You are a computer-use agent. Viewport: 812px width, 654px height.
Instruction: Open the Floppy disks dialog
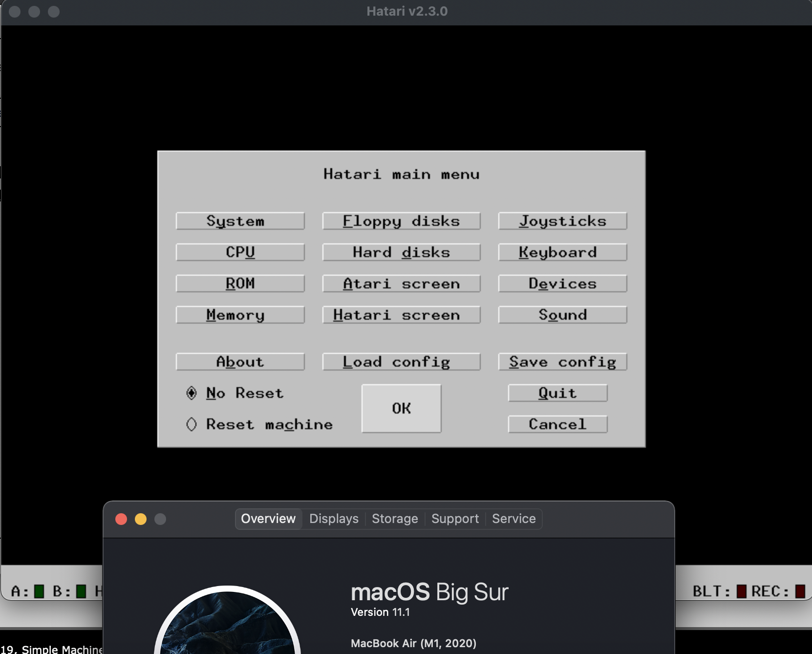(401, 221)
